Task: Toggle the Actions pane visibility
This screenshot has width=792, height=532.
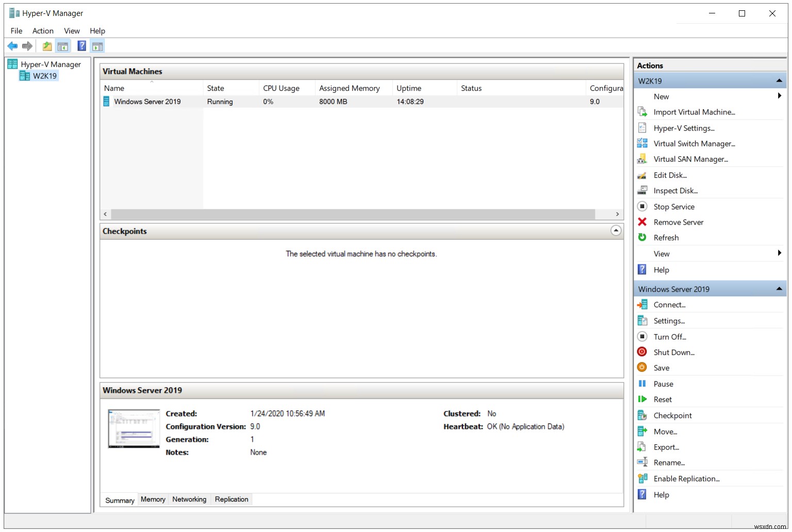Action: (97, 46)
